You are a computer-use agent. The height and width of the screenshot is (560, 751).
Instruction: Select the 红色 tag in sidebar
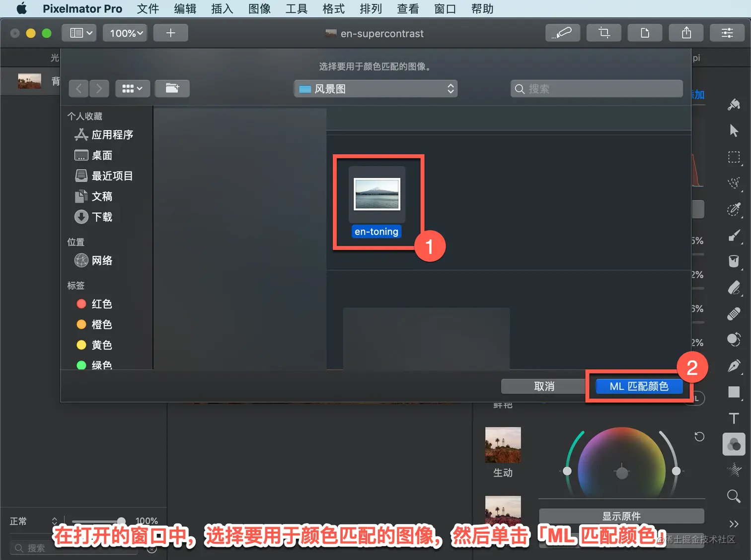(x=94, y=304)
